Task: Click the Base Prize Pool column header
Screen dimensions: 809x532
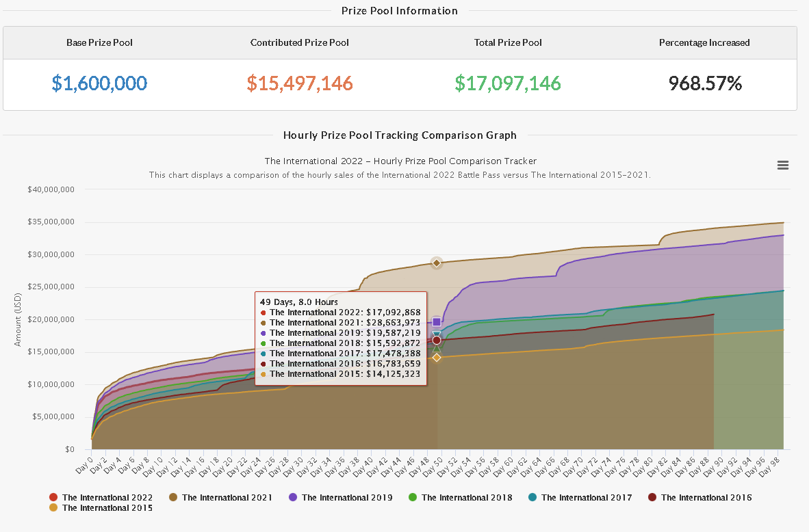Action: (99, 43)
